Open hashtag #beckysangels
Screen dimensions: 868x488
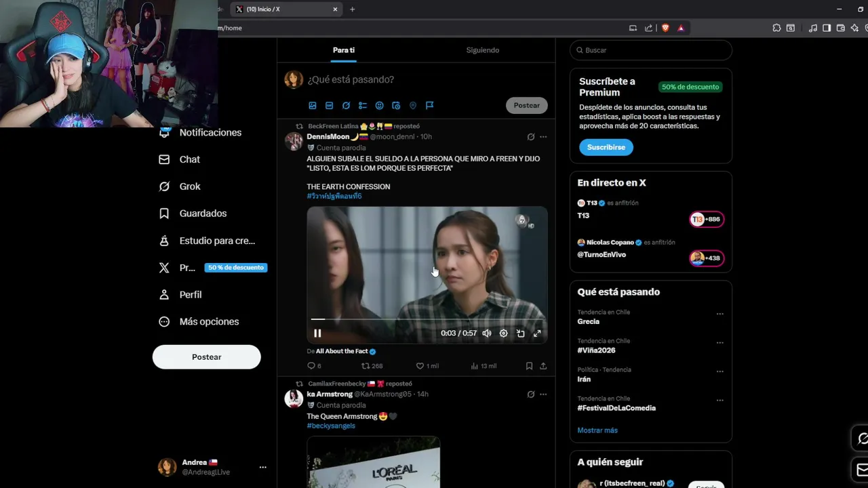pos(331,426)
